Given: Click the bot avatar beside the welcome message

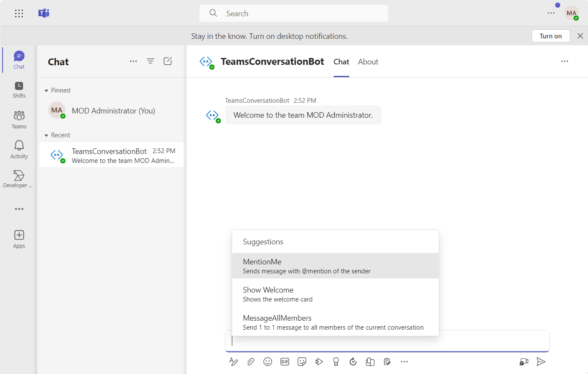Looking at the screenshot, I should coord(213,116).
